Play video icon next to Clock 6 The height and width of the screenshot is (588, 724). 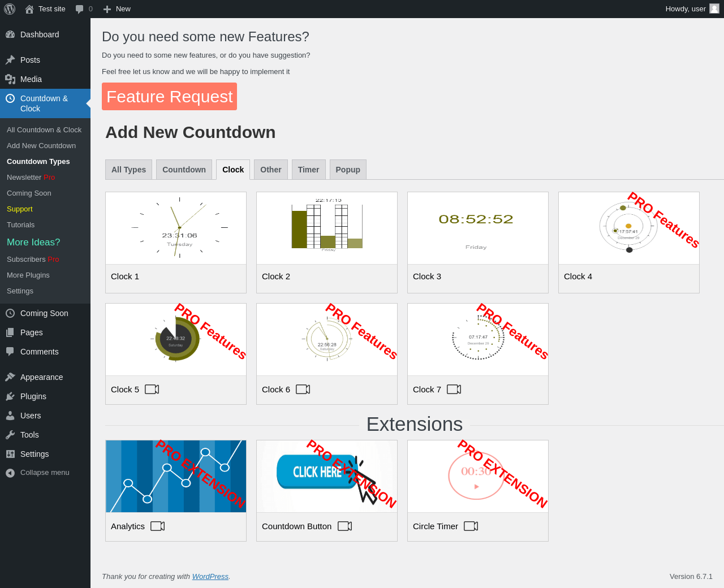point(303,390)
